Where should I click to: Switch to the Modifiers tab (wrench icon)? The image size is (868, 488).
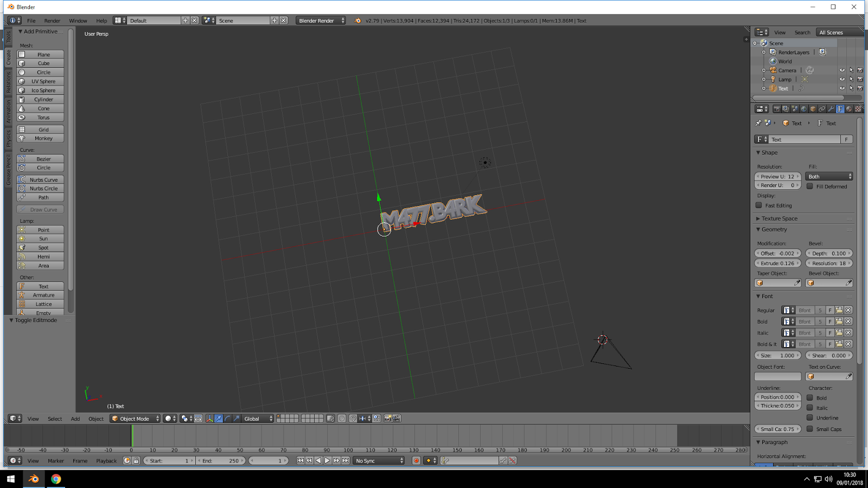[x=831, y=108]
